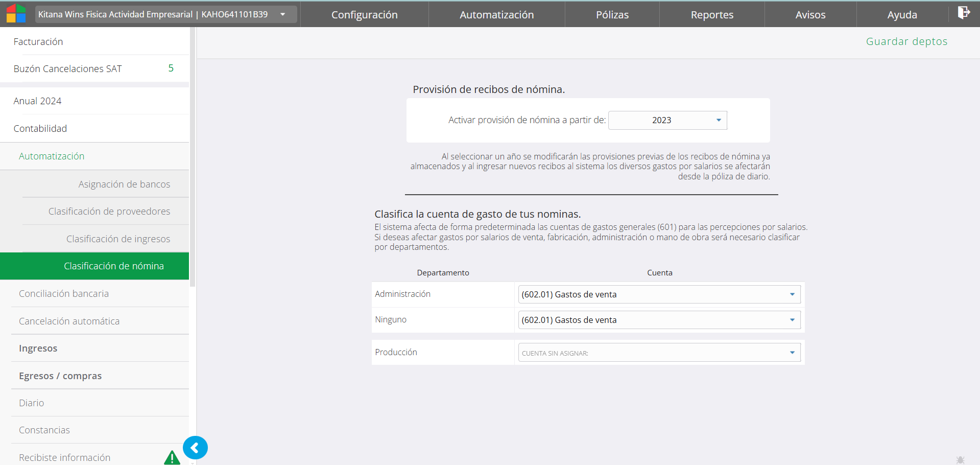Open the Configuración menu

(x=364, y=15)
